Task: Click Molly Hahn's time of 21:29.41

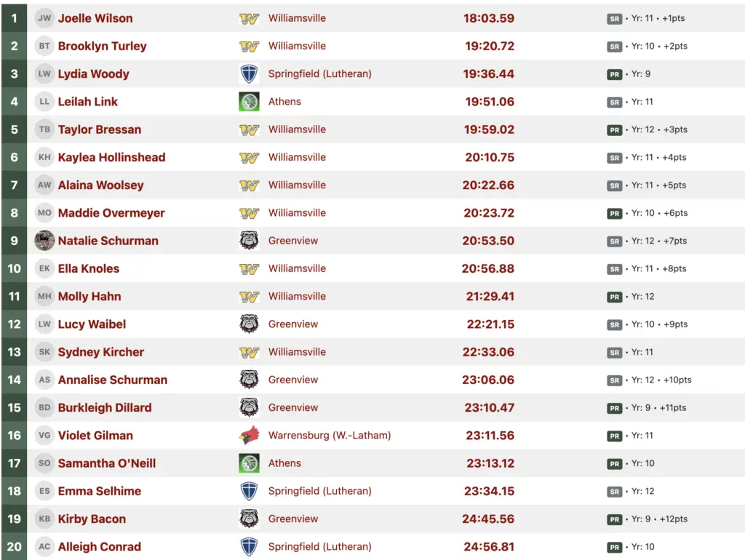Action: click(490, 297)
